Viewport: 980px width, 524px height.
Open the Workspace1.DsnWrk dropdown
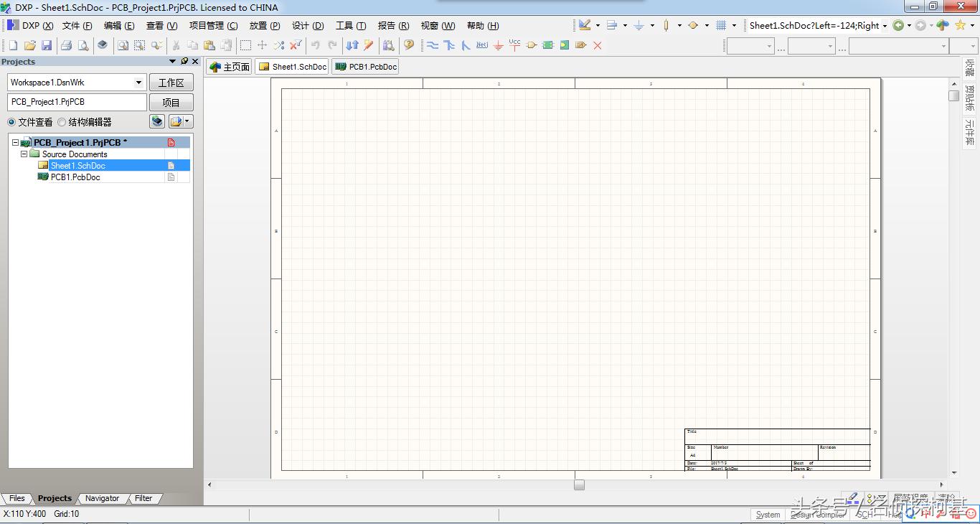138,83
